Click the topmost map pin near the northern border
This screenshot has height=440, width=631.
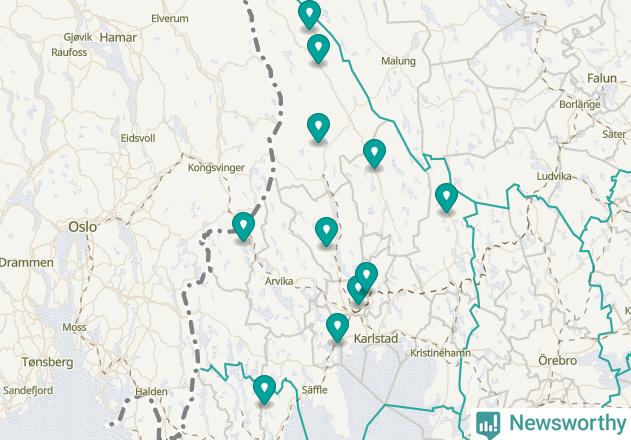[309, 14]
